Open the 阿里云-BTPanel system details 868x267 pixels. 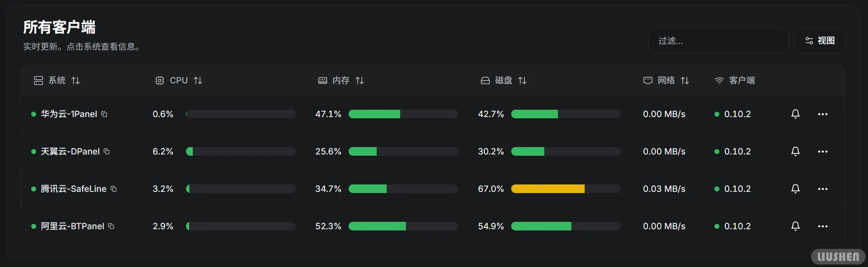point(72,226)
